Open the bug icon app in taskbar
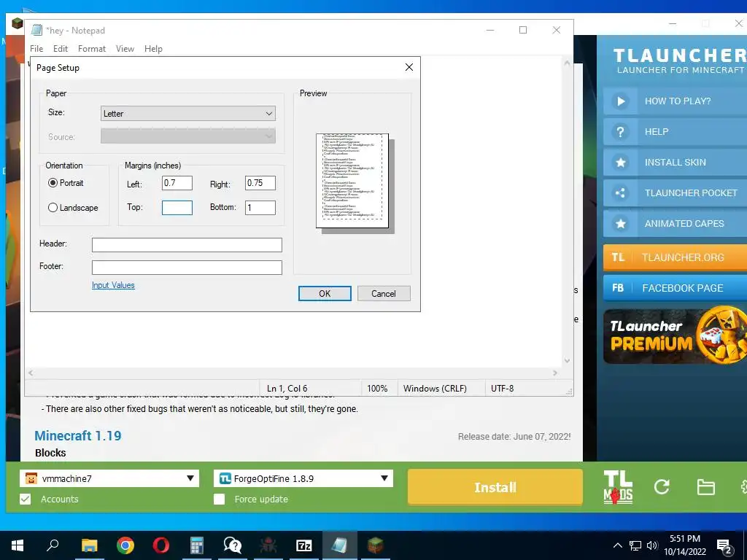This screenshot has height=560, width=747. coord(268,545)
